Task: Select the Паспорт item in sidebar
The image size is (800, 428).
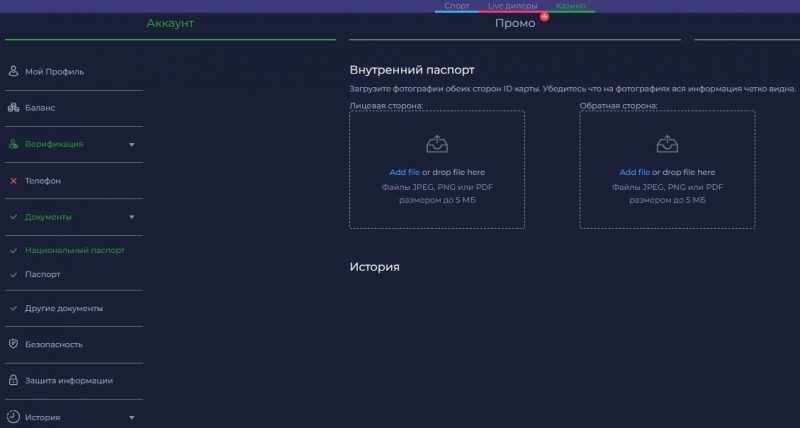Action: pyautogui.click(x=42, y=273)
